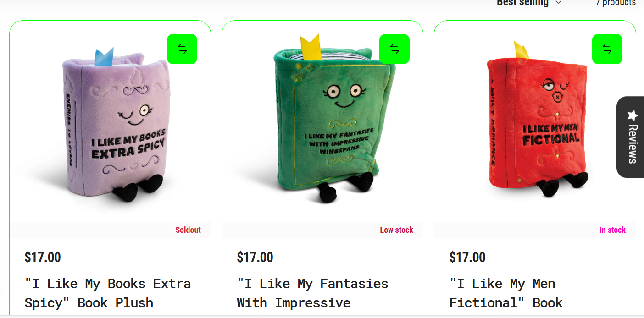Viewport: 644px width, 318px height.
Task: Click the Soldout status label
Action: point(188,230)
